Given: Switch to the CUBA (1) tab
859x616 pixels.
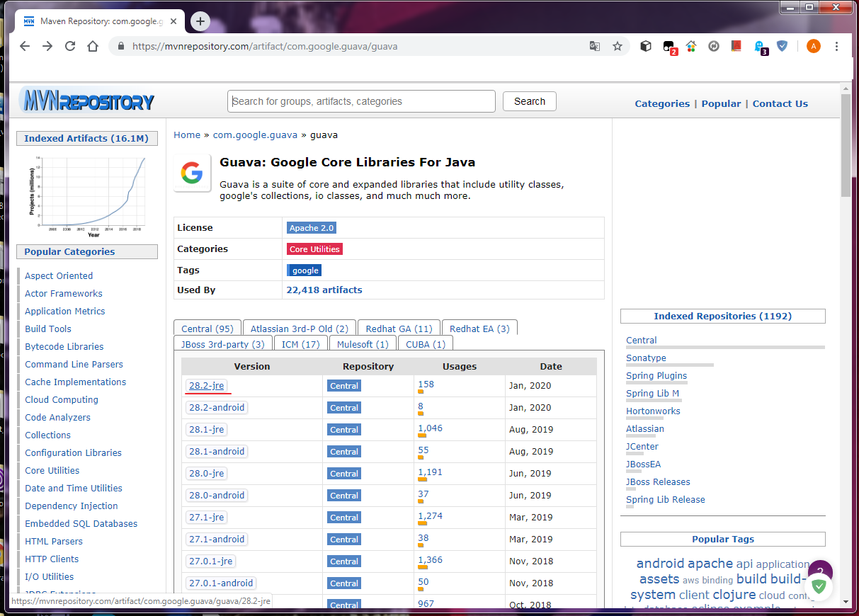Looking at the screenshot, I should coord(426,344).
